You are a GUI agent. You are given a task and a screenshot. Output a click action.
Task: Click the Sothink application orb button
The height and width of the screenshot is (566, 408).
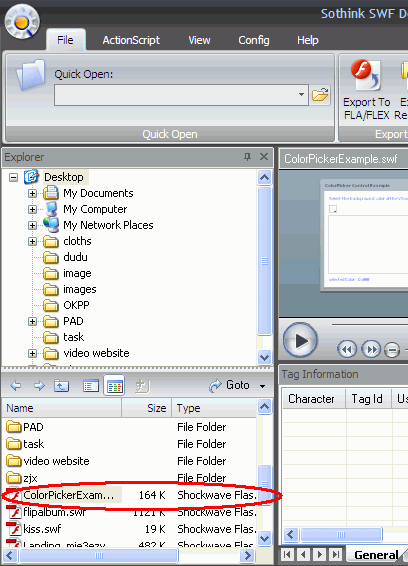click(22, 22)
